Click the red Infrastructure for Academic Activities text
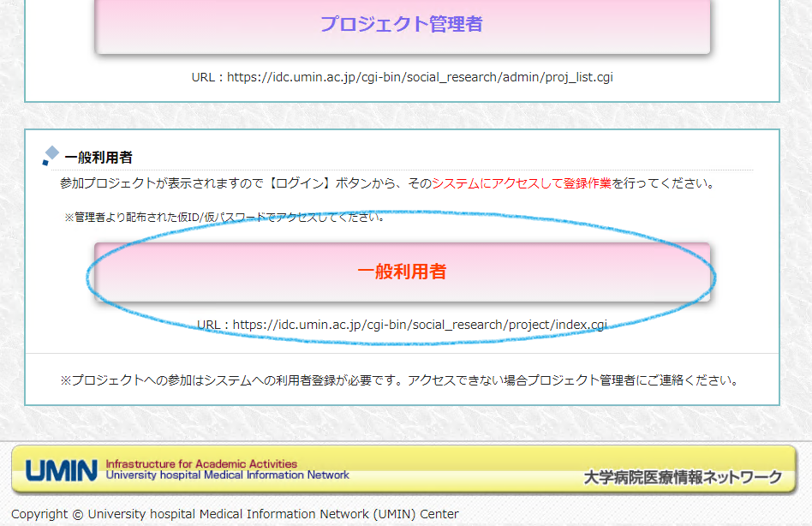 [x=201, y=463]
